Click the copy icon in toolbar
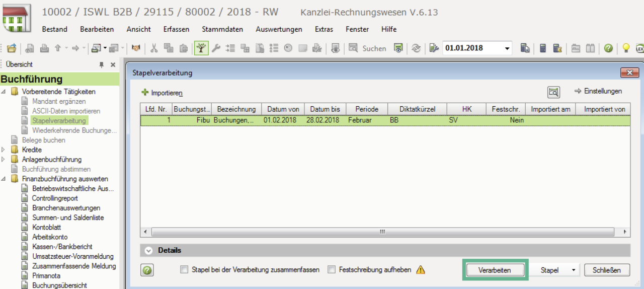Image resolution: width=644 pixels, height=289 pixels. (x=169, y=48)
